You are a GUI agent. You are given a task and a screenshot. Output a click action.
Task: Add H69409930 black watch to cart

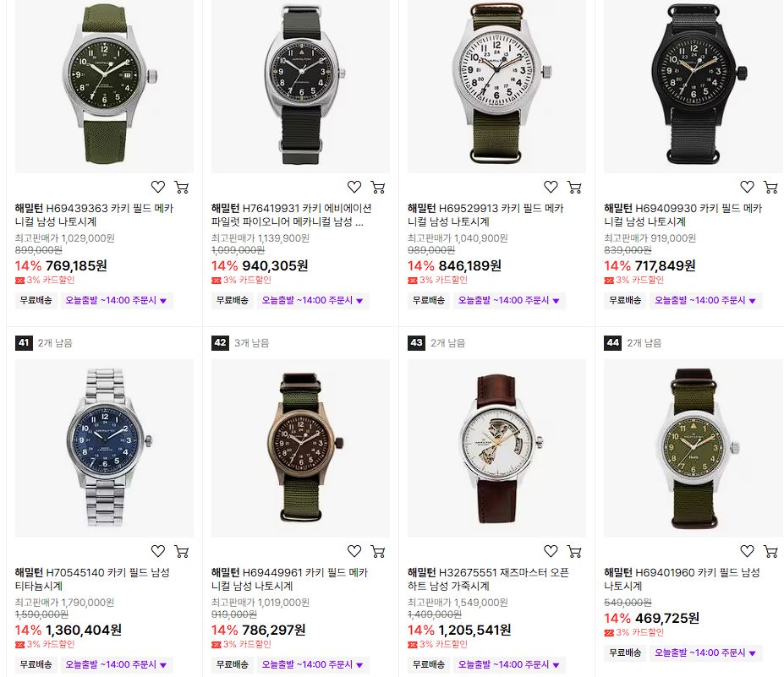click(771, 187)
